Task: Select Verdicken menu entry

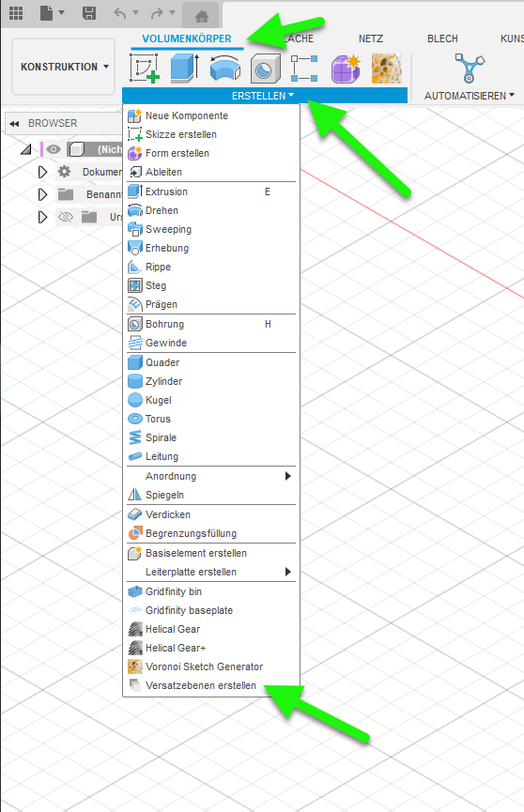Action: (211, 514)
